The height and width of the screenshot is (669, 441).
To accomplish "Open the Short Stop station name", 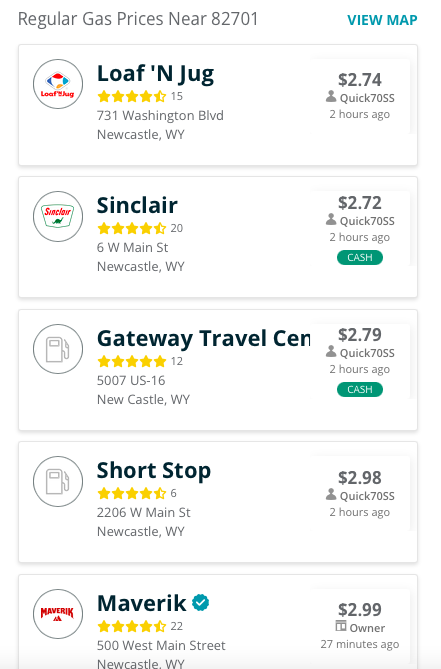I will (x=154, y=471).
